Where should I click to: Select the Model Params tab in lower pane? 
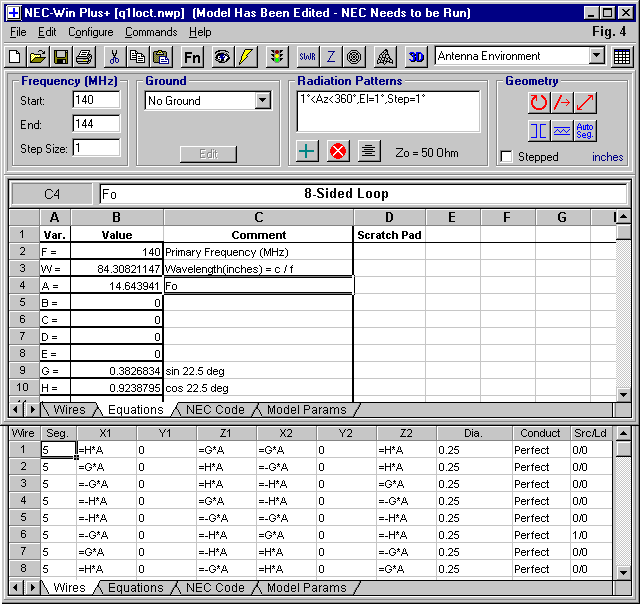(306, 588)
